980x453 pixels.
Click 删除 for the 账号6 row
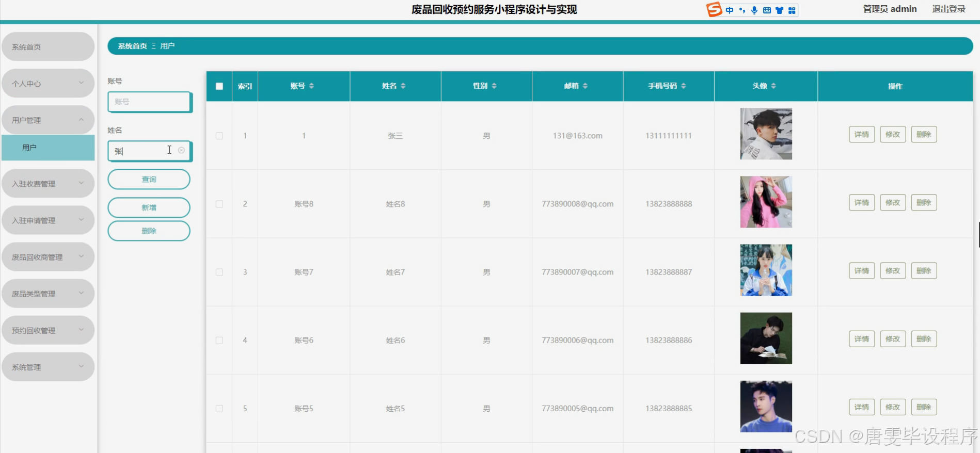[x=924, y=338]
